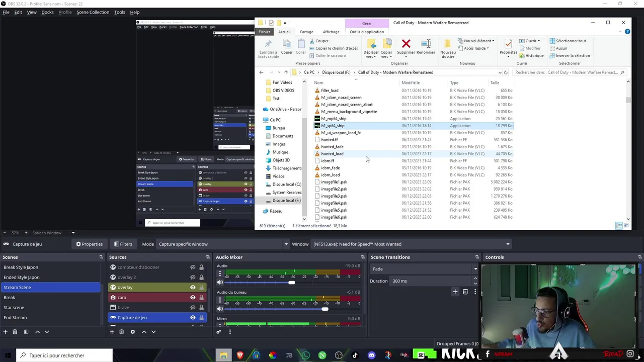Open Audio Mixer bottom toolbar menu dots
The image size is (644, 362).
230,332
